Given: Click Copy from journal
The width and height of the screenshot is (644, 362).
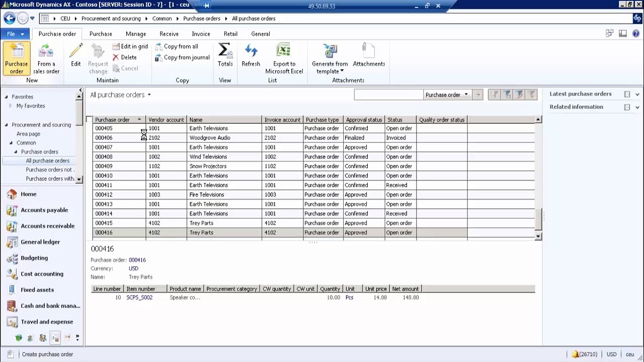Looking at the screenshot, I should point(182,57).
